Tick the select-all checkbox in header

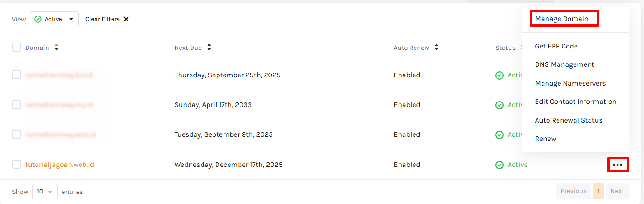click(16, 47)
